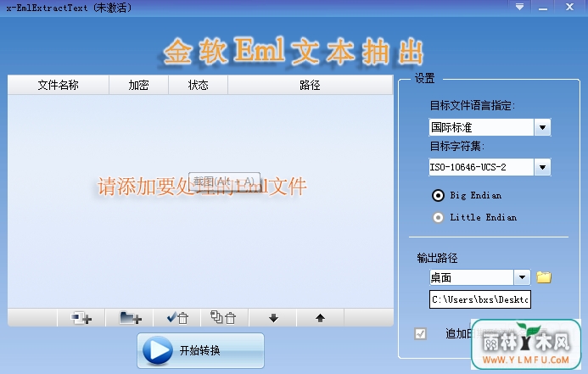
Task: Click the 输出路径 label
Action: tap(437, 258)
